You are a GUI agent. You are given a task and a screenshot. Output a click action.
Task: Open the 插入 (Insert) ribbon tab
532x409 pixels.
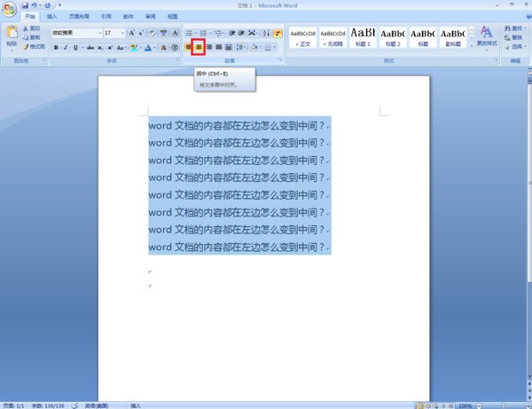coord(51,16)
